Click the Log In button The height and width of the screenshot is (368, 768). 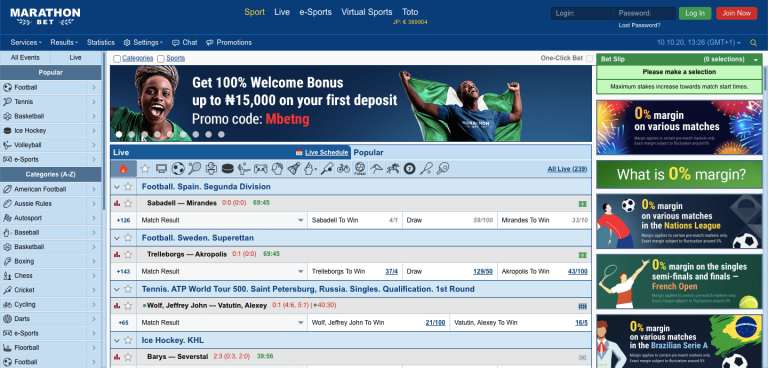click(x=695, y=13)
